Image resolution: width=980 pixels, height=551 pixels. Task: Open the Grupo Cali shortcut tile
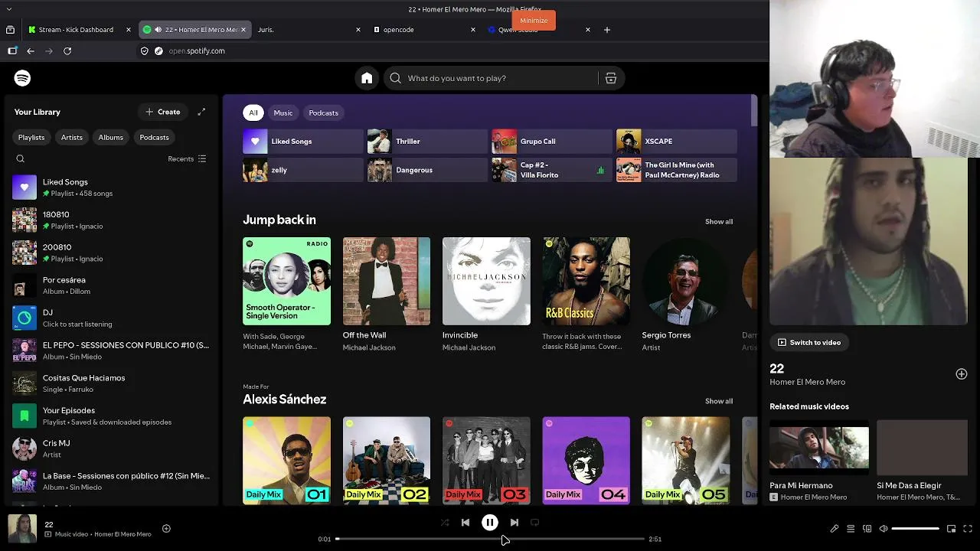pos(551,142)
